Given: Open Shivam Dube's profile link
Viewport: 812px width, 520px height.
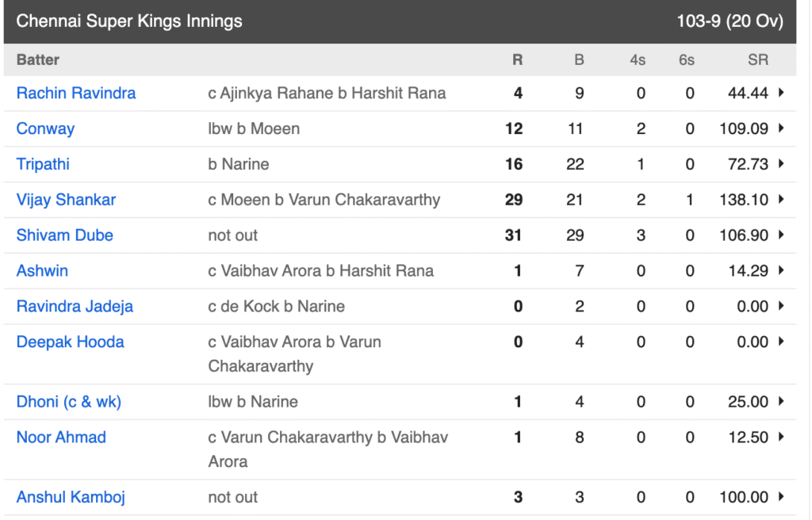Looking at the screenshot, I should (x=65, y=235).
